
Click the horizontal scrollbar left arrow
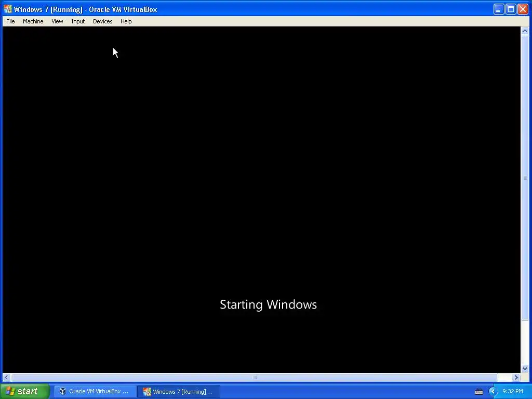tap(6, 377)
